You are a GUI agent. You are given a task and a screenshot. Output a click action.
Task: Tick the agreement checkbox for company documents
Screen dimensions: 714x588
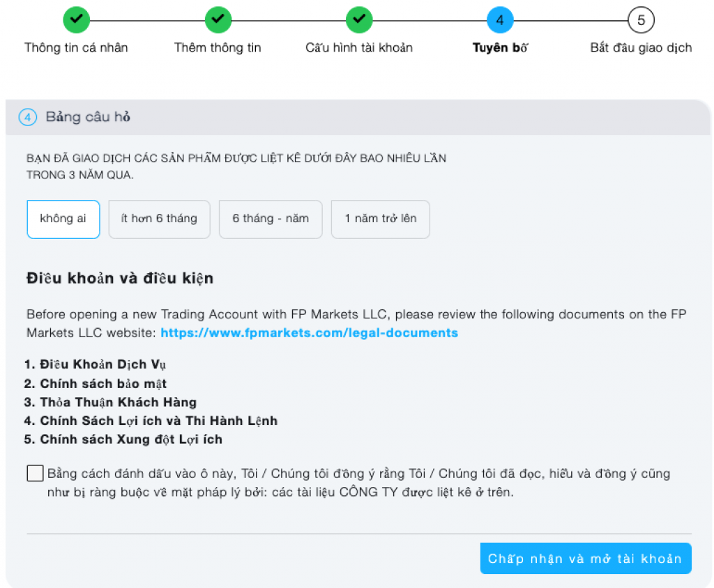(35, 474)
